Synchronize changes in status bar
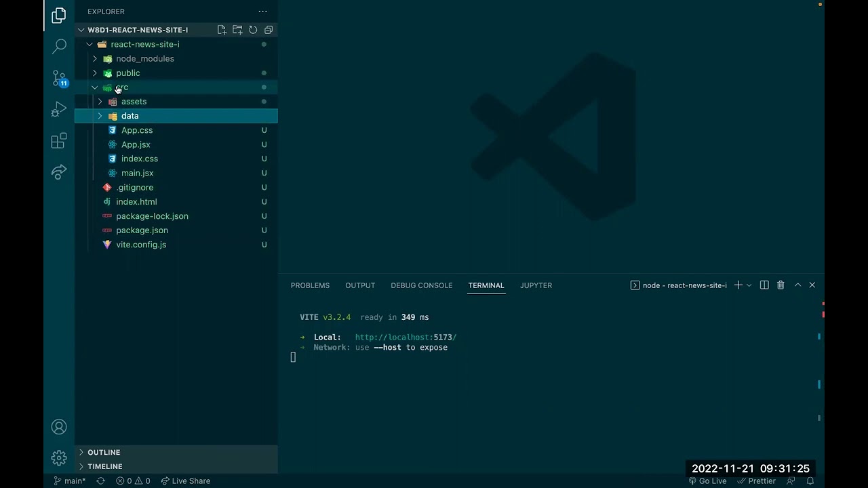This screenshot has height=488, width=868. coord(100,481)
